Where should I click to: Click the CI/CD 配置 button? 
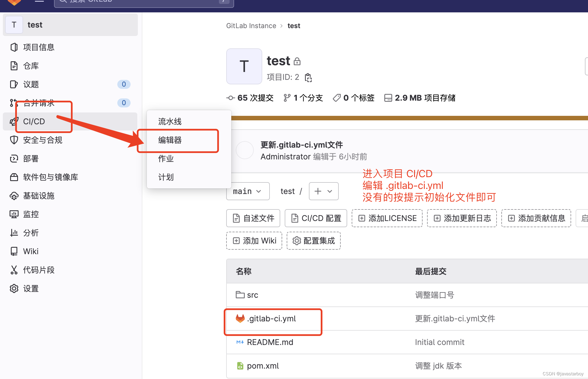click(x=316, y=218)
